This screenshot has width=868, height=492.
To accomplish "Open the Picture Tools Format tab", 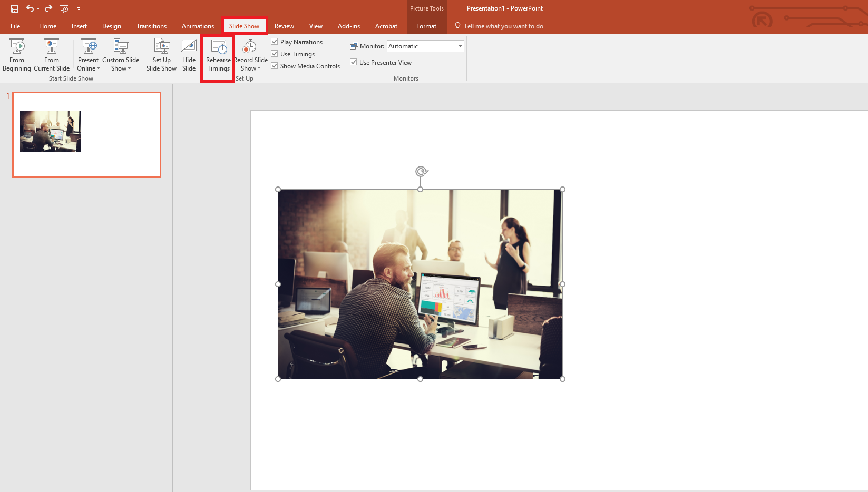I will (426, 26).
